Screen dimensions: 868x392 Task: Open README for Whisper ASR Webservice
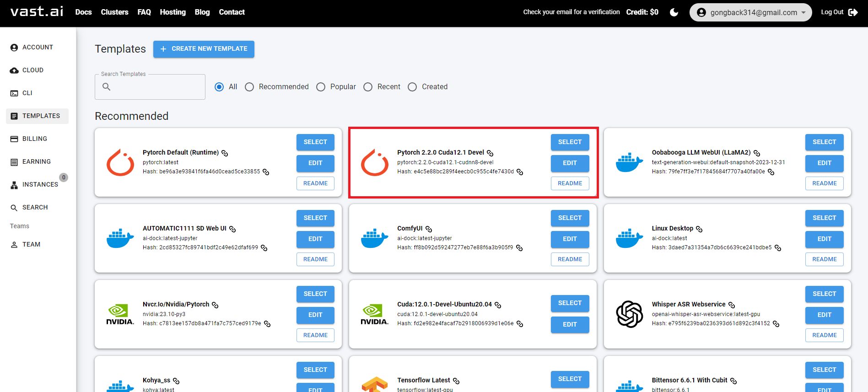pos(824,335)
